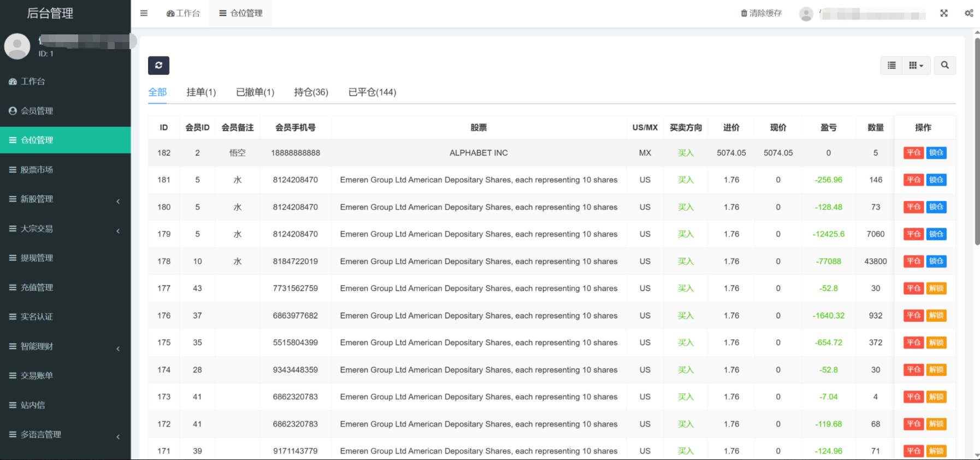Click 平仓 button for row ID 182
This screenshot has height=460, width=980.
tap(913, 153)
